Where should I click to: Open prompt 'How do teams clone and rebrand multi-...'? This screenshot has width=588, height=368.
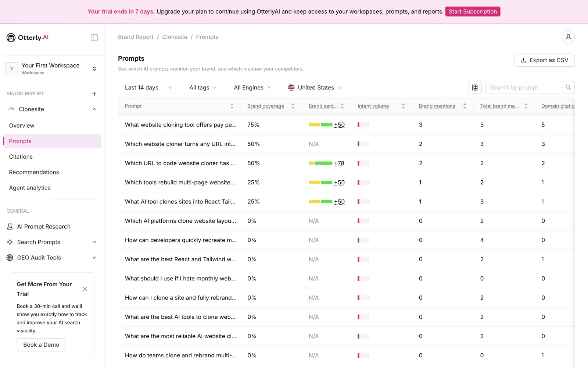click(181, 355)
